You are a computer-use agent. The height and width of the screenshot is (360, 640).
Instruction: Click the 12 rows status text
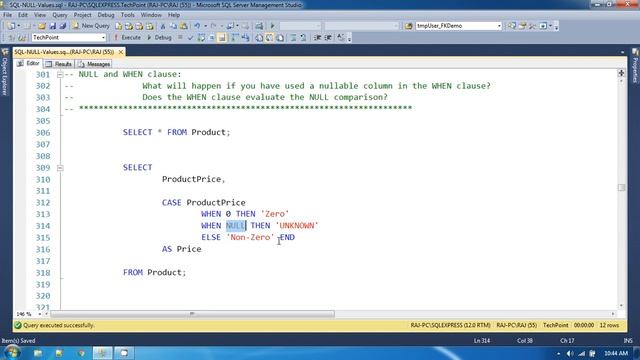click(x=609, y=325)
